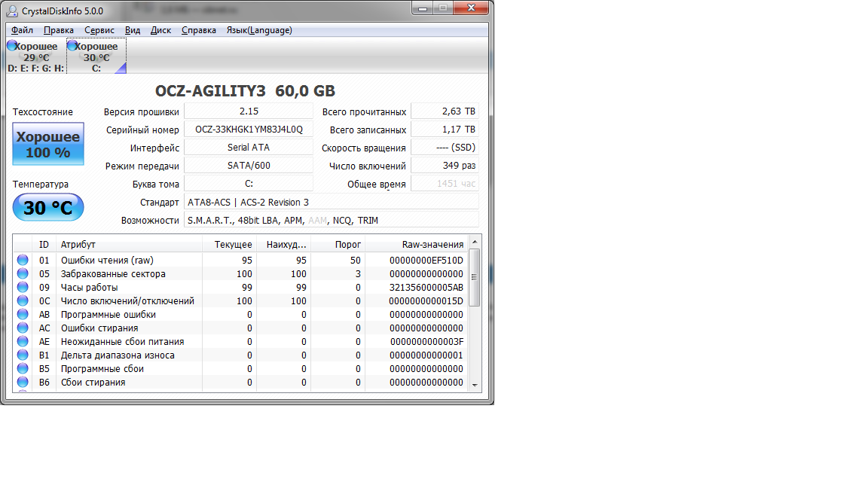Click the total writes value 1,17 TB
This screenshot has width=868, height=488.
pos(445,130)
